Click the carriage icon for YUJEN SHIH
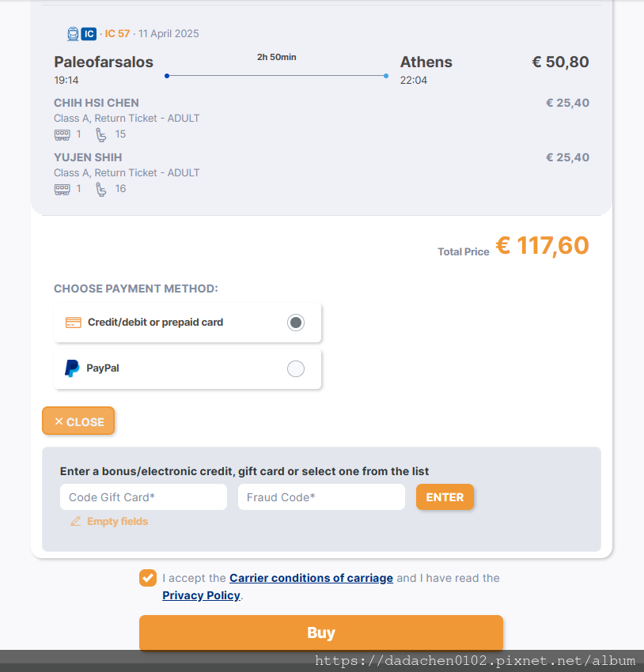Screen dimensions: 644x672 (63, 190)
